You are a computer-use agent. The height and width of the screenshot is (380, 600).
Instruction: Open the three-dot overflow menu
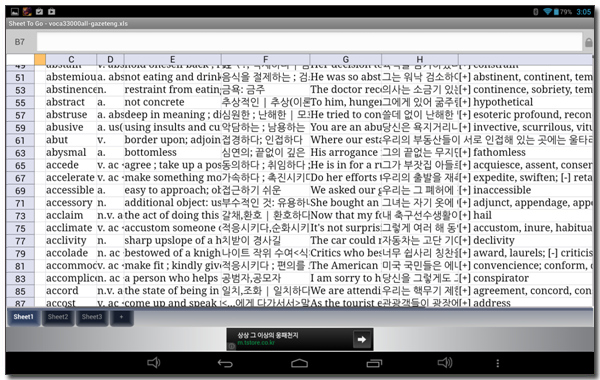pos(497,363)
